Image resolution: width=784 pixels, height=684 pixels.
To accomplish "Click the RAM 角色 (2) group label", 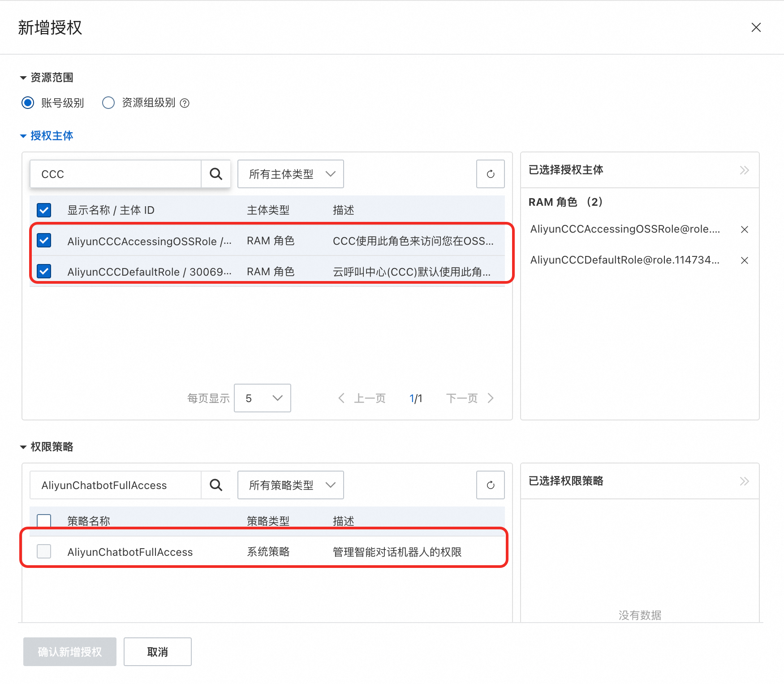I will [565, 202].
